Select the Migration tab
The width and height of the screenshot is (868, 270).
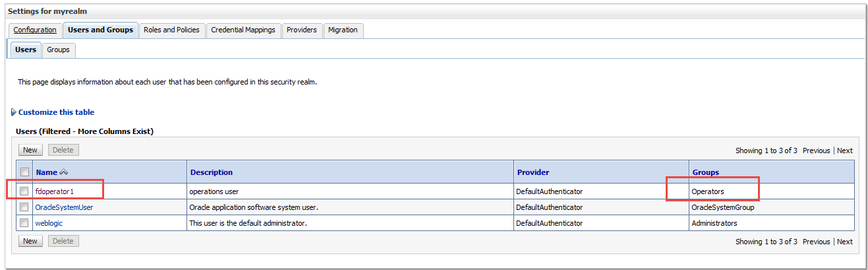343,30
